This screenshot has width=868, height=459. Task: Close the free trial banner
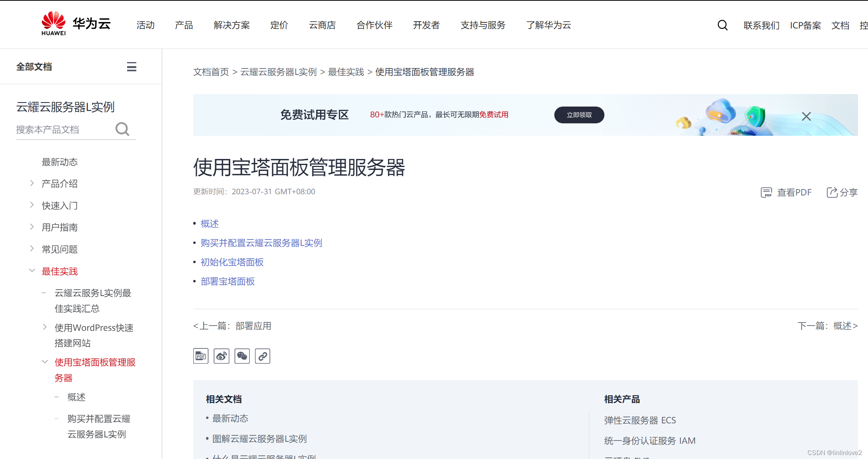click(x=806, y=116)
